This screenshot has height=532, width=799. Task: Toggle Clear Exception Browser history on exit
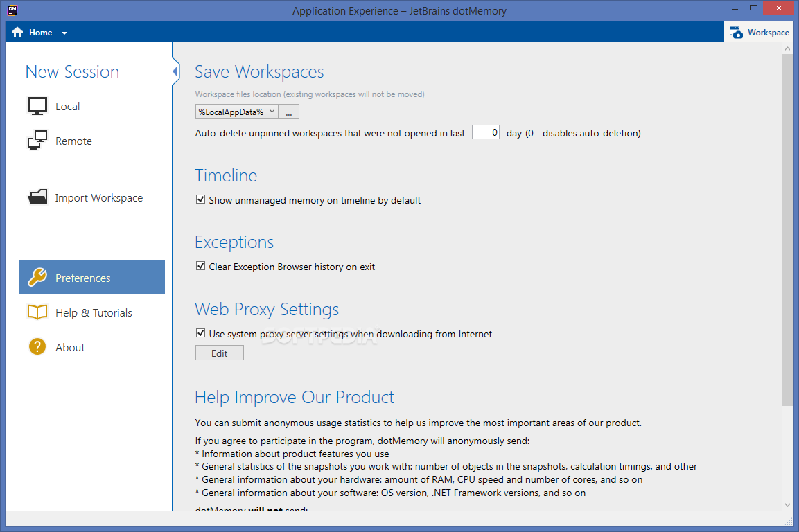pyautogui.click(x=201, y=266)
